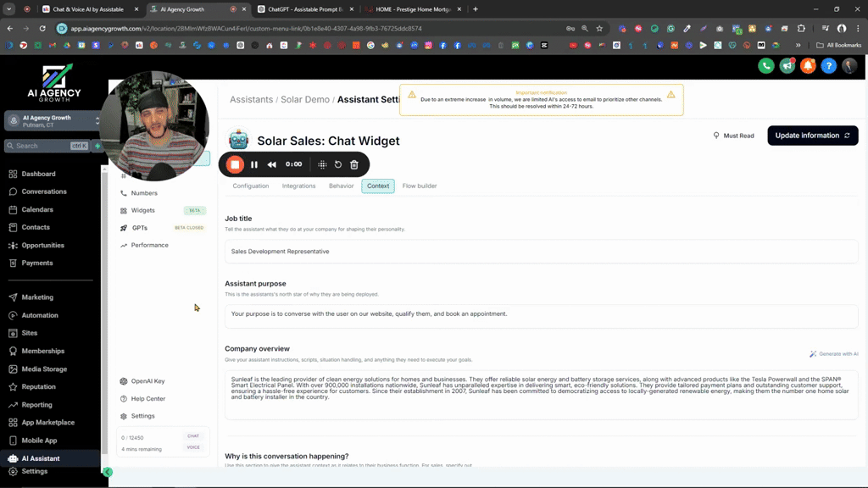Open assistant Settings
The width and height of the screenshot is (868, 488).
[x=141, y=416]
